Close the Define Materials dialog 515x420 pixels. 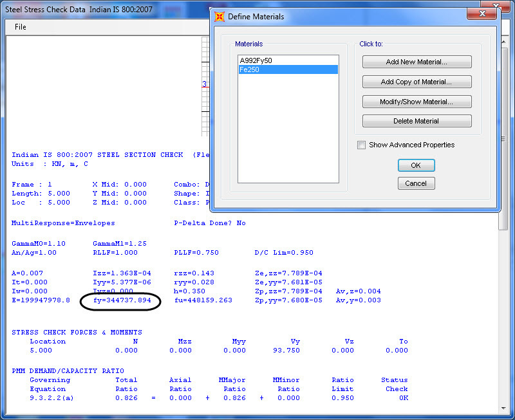[x=482, y=14]
